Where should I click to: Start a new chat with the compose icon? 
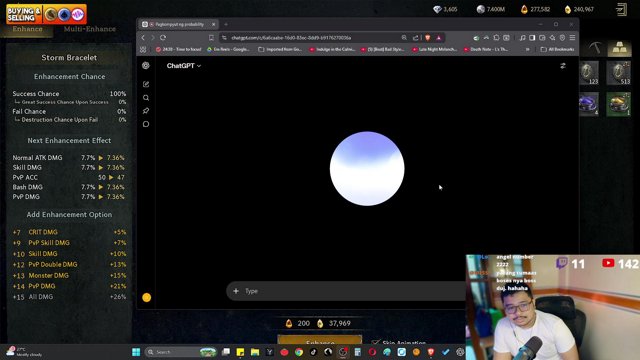click(146, 84)
